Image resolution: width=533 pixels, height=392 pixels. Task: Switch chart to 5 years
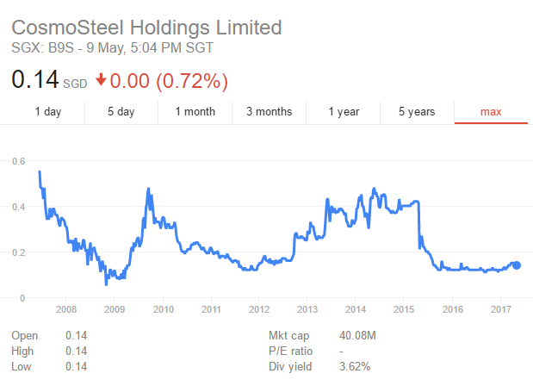tap(417, 111)
